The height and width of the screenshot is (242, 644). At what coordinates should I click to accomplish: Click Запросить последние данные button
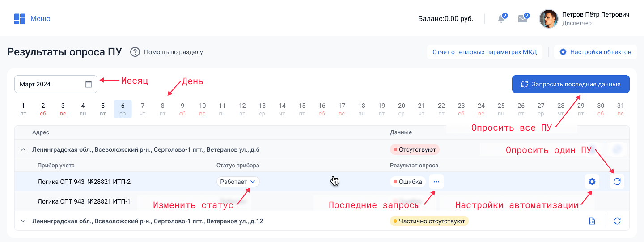(571, 84)
